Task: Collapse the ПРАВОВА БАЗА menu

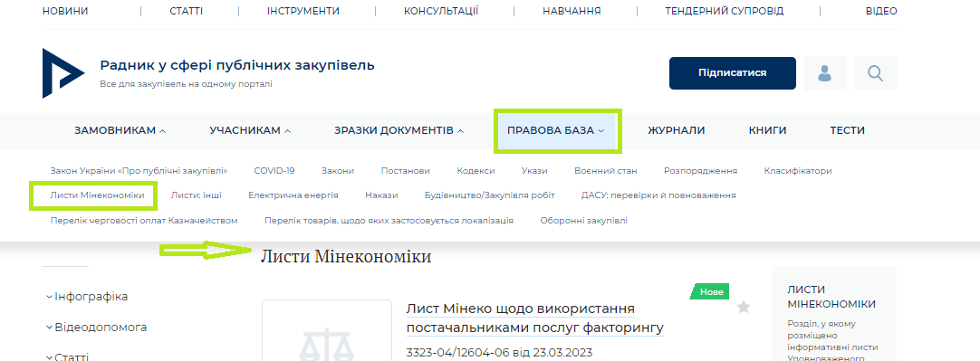Action: pos(556,130)
